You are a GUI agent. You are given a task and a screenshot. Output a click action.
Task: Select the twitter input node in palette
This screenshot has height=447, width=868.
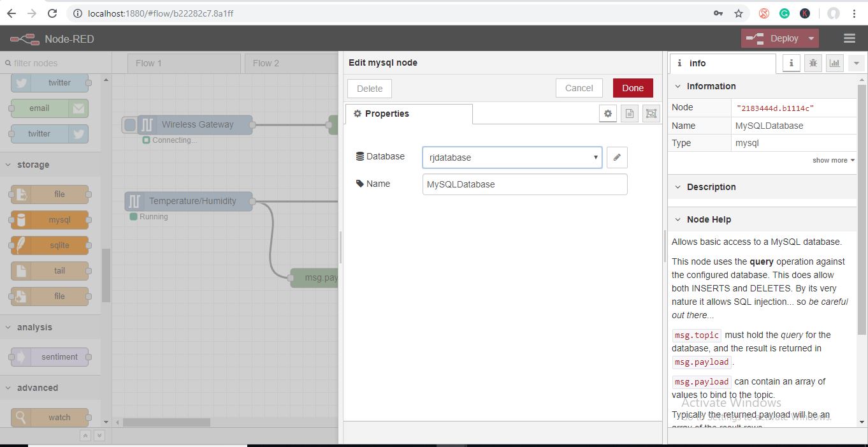[x=50, y=83]
